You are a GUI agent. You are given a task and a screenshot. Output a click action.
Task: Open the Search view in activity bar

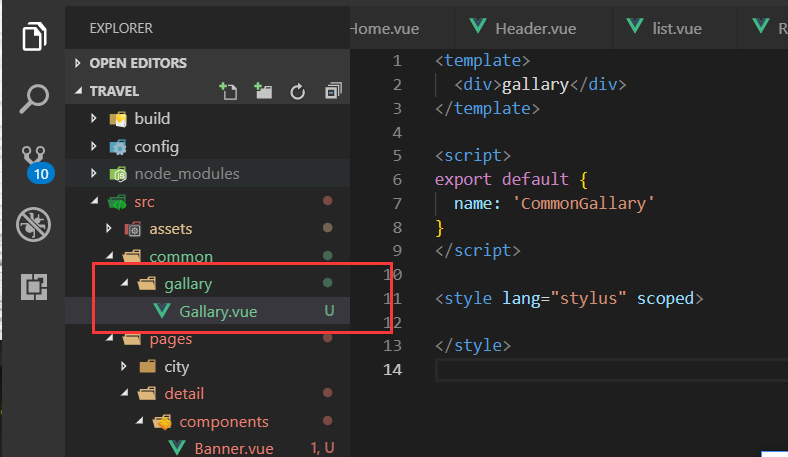click(x=34, y=99)
